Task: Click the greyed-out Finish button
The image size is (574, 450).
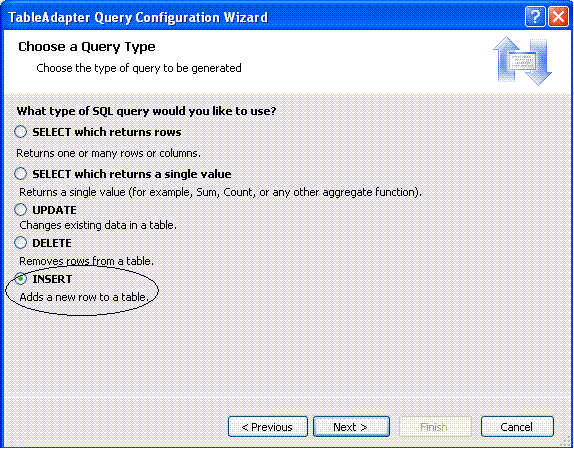Action: coord(435,427)
